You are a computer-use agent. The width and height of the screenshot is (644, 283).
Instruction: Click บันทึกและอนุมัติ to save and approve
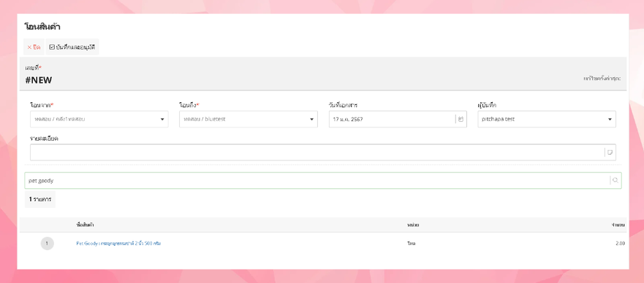click(x=72, y=47)
